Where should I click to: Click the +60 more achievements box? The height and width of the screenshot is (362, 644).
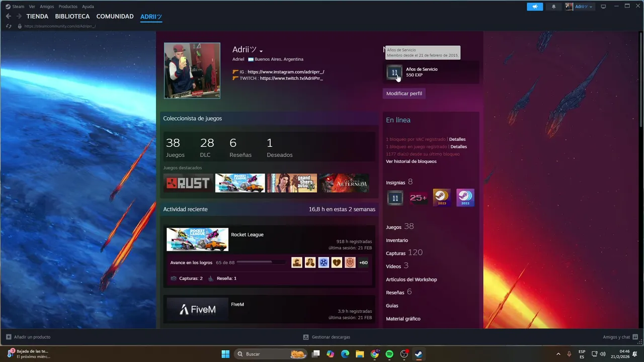[363, 262]
